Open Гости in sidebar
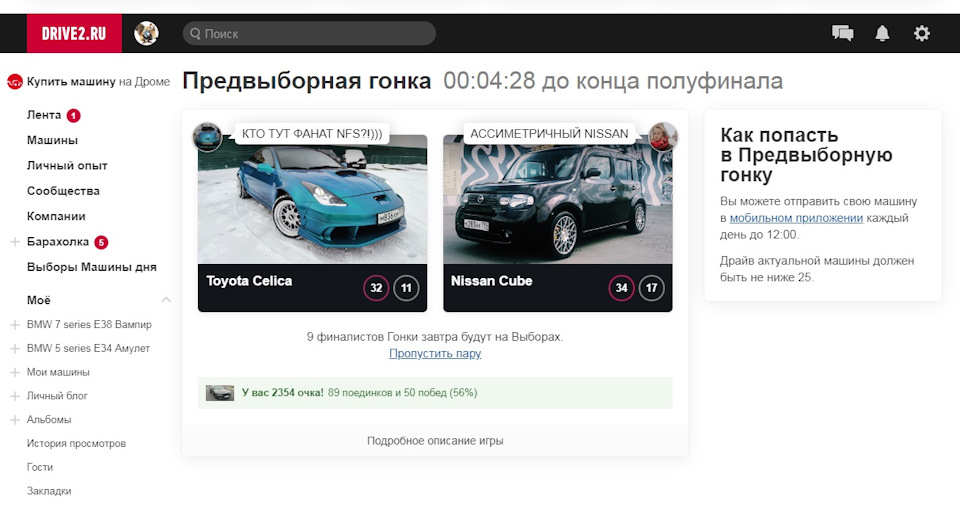The height and width of the screenshot is (508, 960). pyautogui.click(x=40, y=468)
